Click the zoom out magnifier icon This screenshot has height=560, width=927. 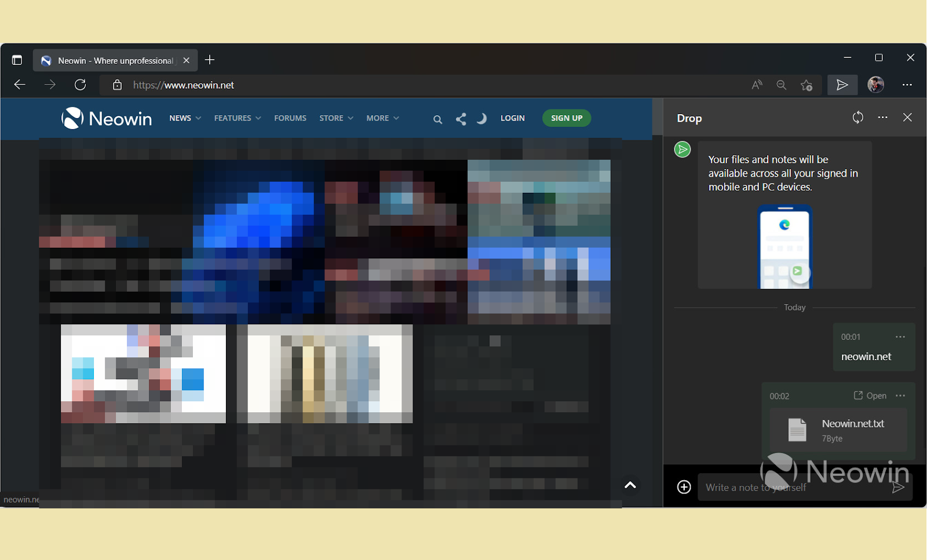coord(782,85)
